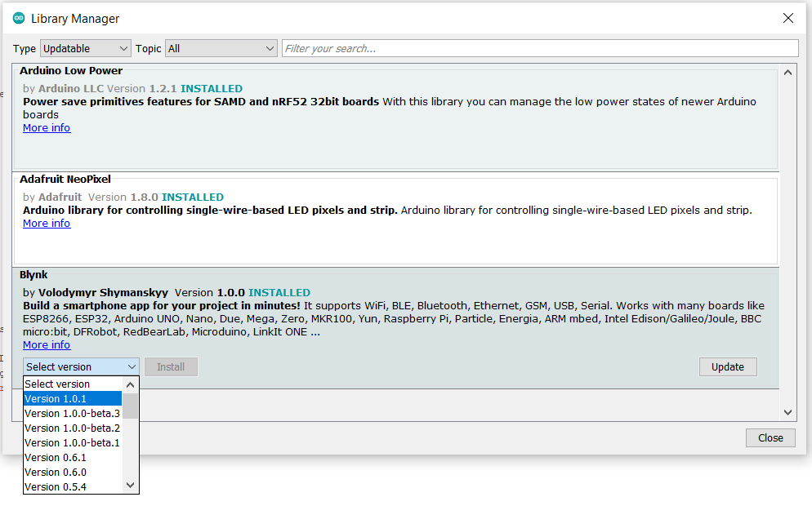Click the Update button for Blynk
Screen dimensions: 812x506
[728, 366]
